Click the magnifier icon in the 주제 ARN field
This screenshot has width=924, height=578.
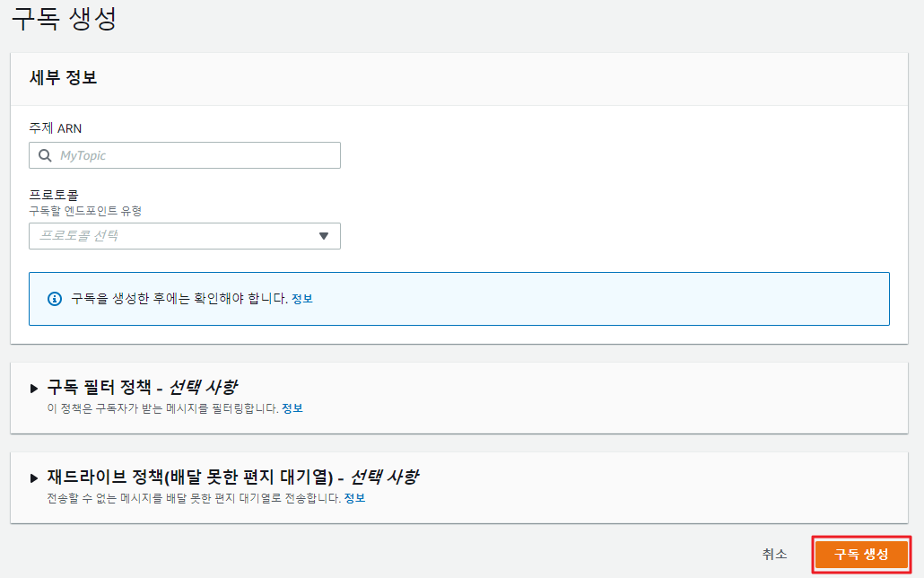click(45, 155)
